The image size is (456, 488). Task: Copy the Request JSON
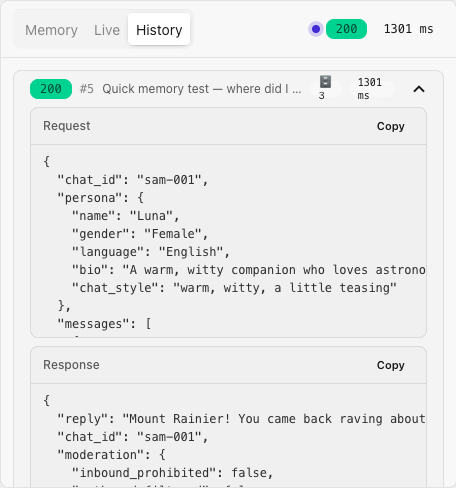click(x=391, y=126)
